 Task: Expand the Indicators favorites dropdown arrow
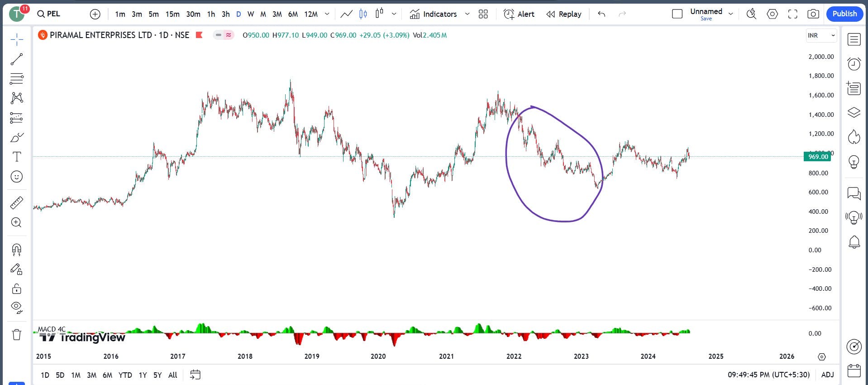pyautogui.click(x=467, y=14)
